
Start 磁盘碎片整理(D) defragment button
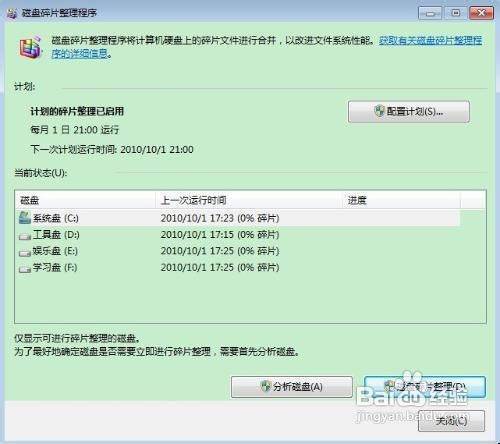[425, 387]
